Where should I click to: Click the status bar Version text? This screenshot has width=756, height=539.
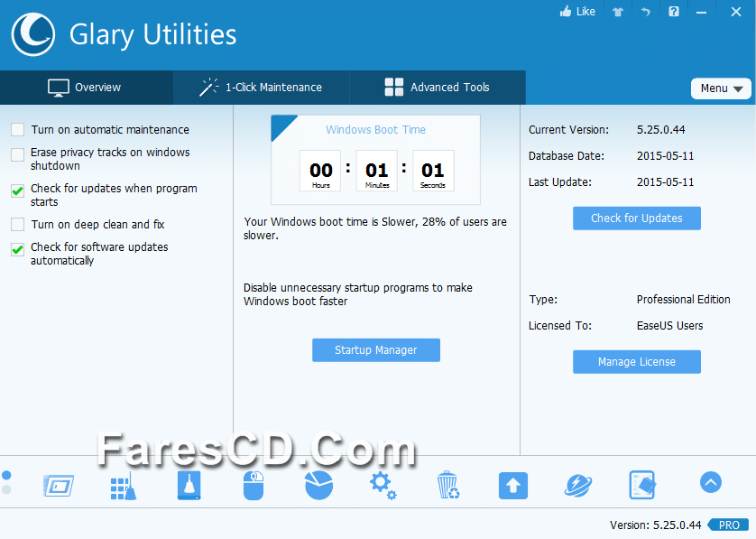pos(655,525)
